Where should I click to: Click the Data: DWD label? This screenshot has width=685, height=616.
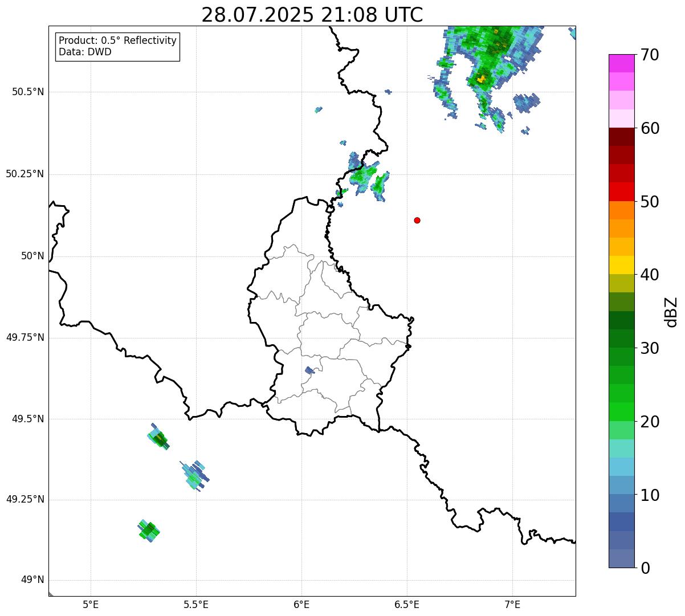85,52
